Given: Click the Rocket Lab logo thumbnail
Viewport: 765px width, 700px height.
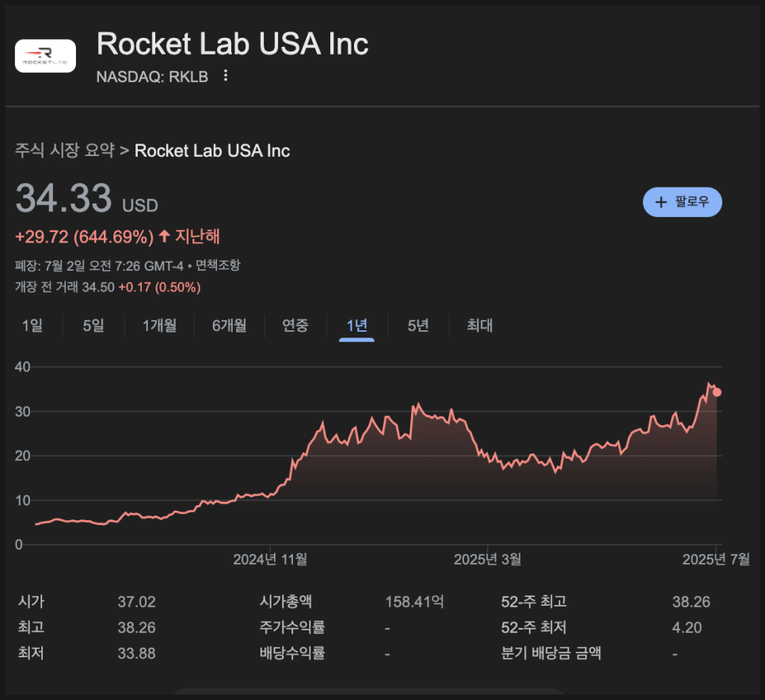Looking at the screenshot, I should point(45,56).
